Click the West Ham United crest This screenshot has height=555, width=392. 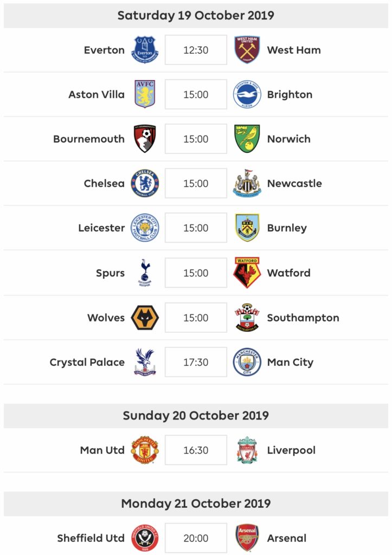(x=247, y=50)
